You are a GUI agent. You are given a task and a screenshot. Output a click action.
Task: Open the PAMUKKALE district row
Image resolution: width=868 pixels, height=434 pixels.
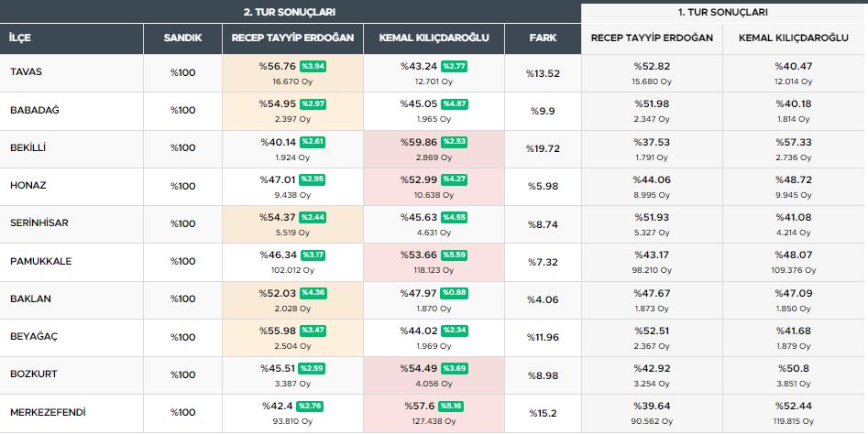pos(432,262)
